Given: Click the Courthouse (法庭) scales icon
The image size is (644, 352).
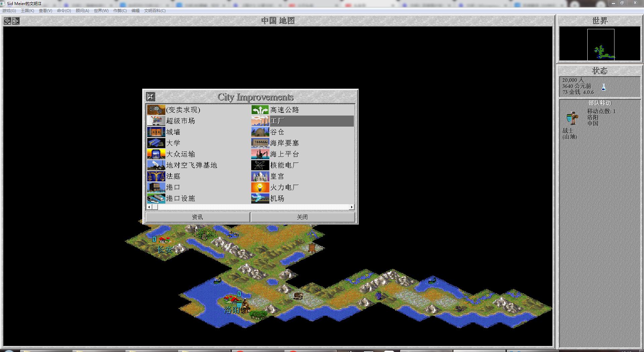Looking at the screenshot, I should point(156,176).
